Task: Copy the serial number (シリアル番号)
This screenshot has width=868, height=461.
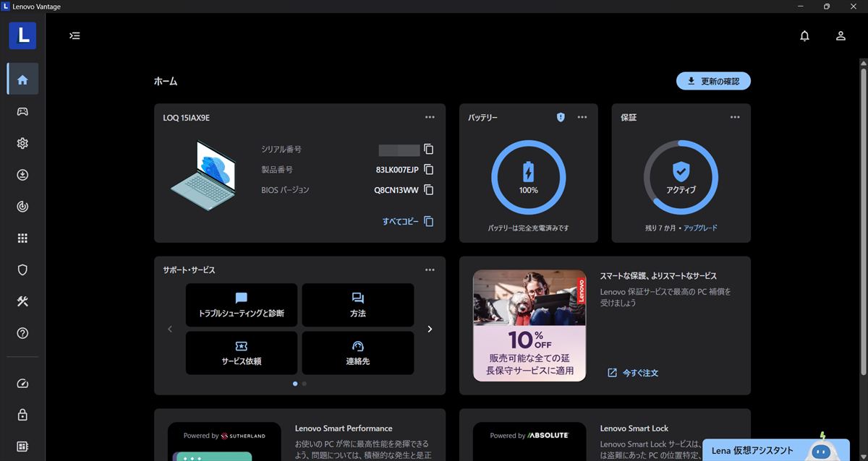Action: click(x=429, y=150)
